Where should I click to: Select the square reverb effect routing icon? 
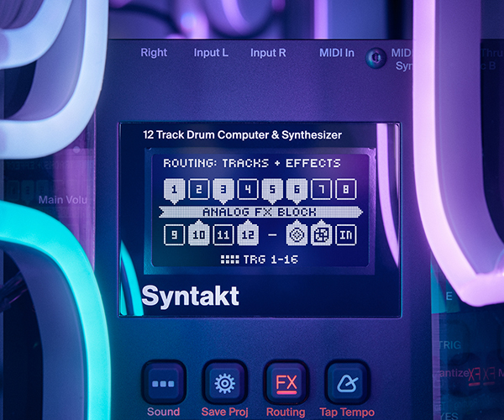(321, 233)
